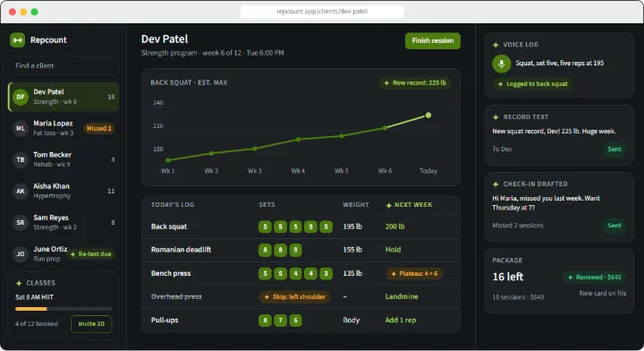The width and height of the screenshot is (644, 351).
Task: Click the Logged to back squat tag
Action: point(533,84)
